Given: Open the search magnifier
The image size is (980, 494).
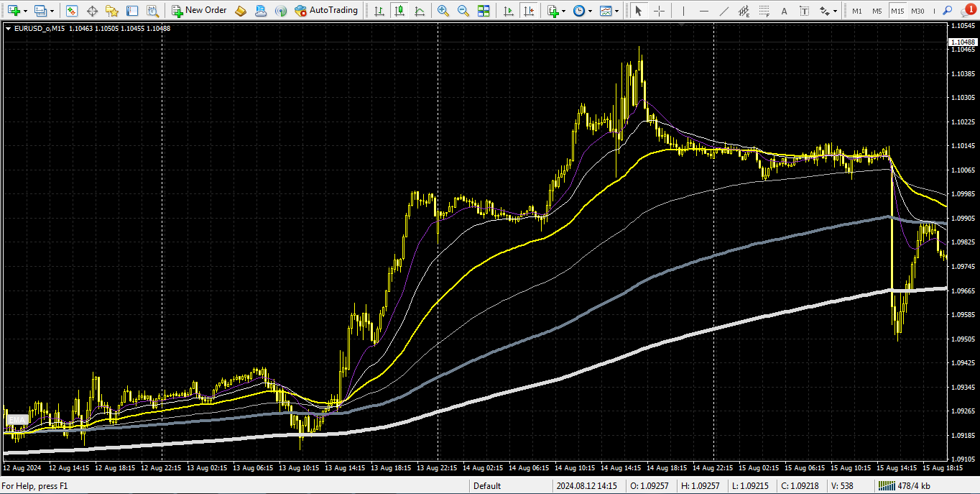Looking at the screenshot, I should pos(948,11).
